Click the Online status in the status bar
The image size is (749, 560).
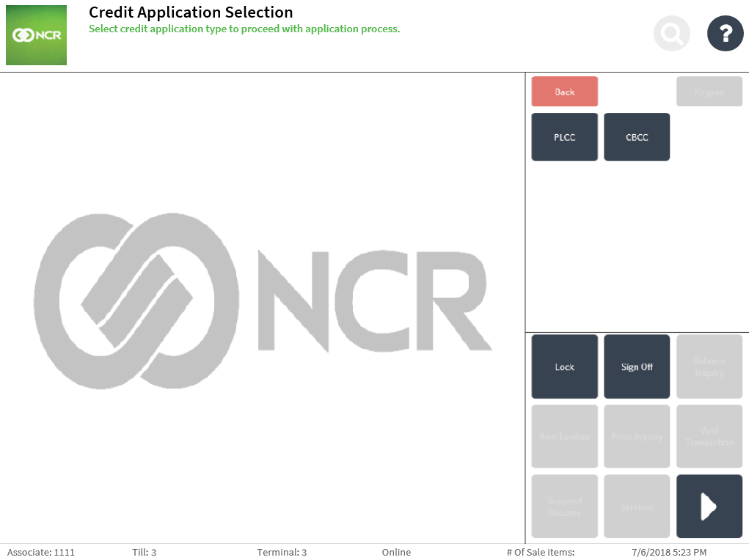[396, 552]
